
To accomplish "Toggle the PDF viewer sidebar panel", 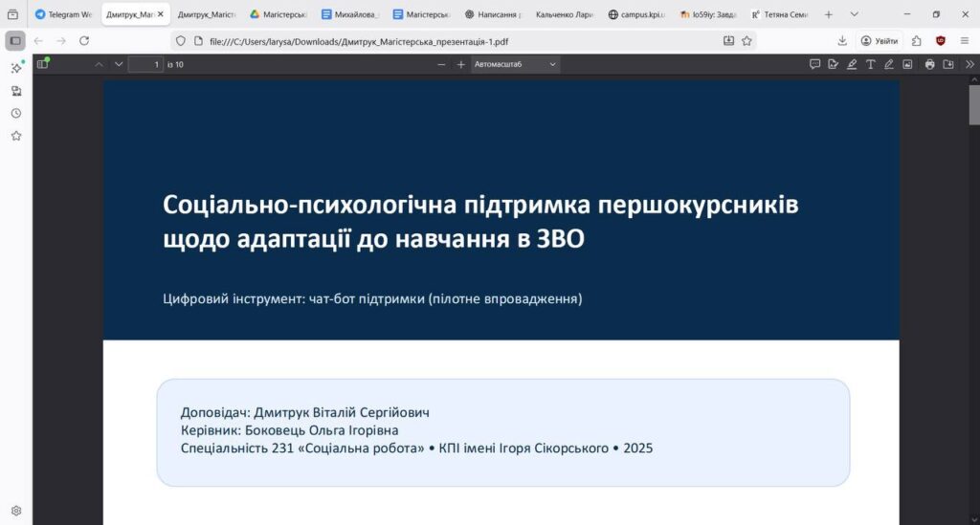I will point(42,64).
